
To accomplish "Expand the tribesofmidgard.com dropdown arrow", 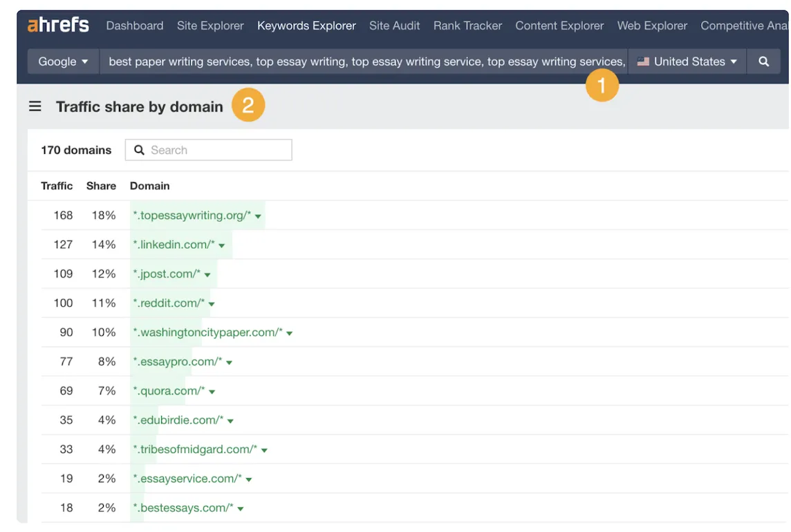I will [264, 450].
